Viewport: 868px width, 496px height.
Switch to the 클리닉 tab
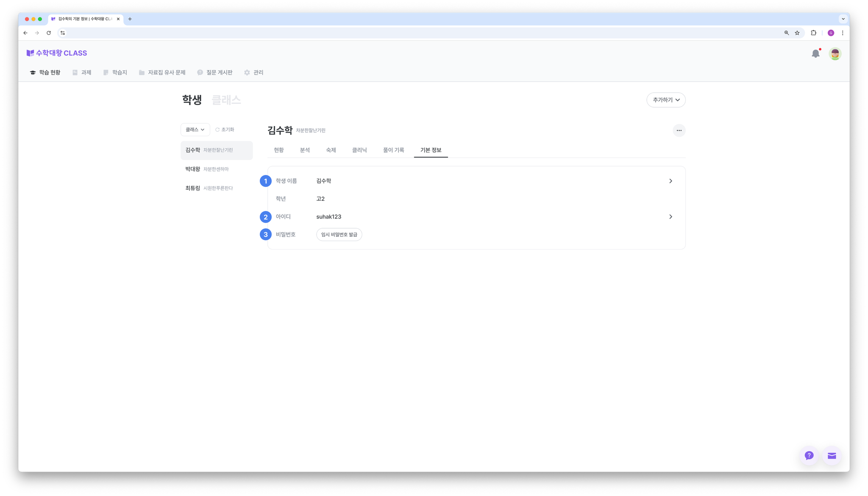(359, 150)
